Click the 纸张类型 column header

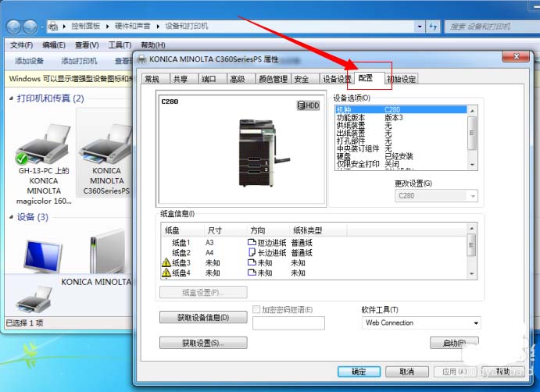pyautogui.click(x=317, y=230)
